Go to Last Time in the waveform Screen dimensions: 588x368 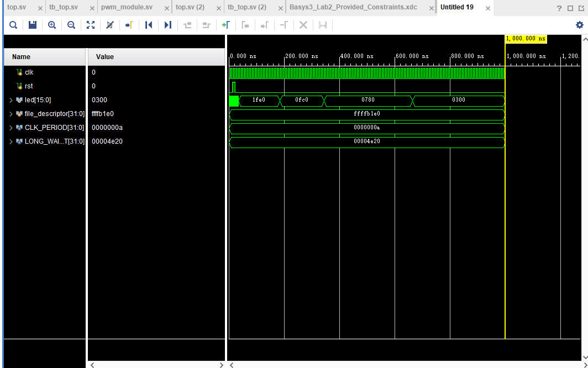pos(167,25)
